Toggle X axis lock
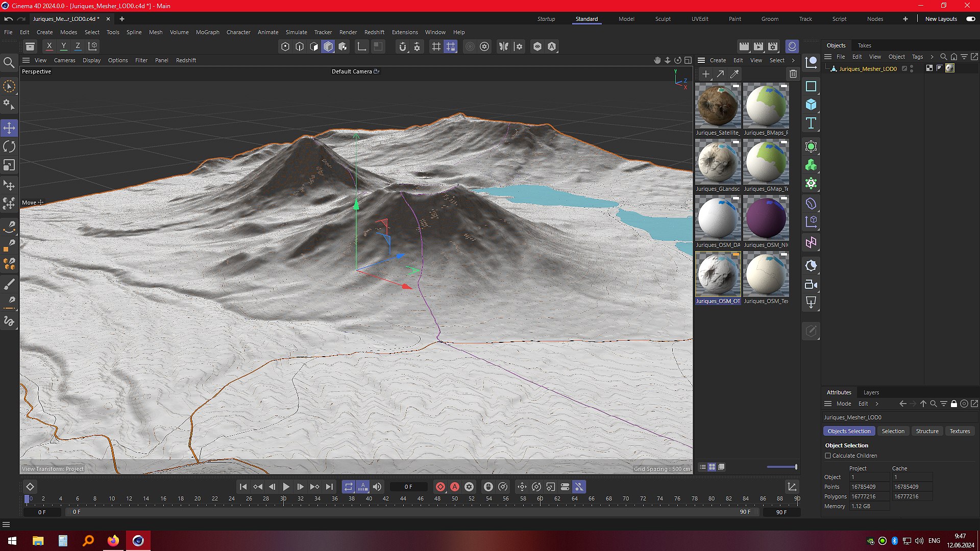Screen dimensions: 980x551 pos(50,46)
